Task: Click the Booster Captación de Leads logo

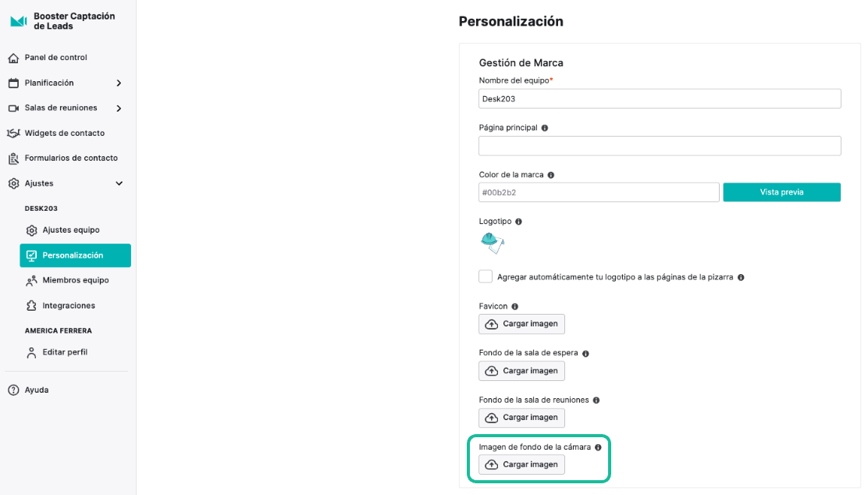Action: [18, 21]
